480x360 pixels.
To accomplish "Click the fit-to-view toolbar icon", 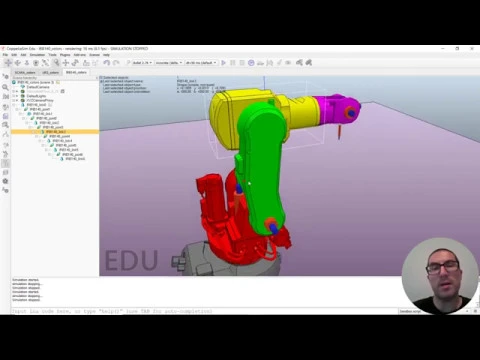I will [x=45, y=63].
